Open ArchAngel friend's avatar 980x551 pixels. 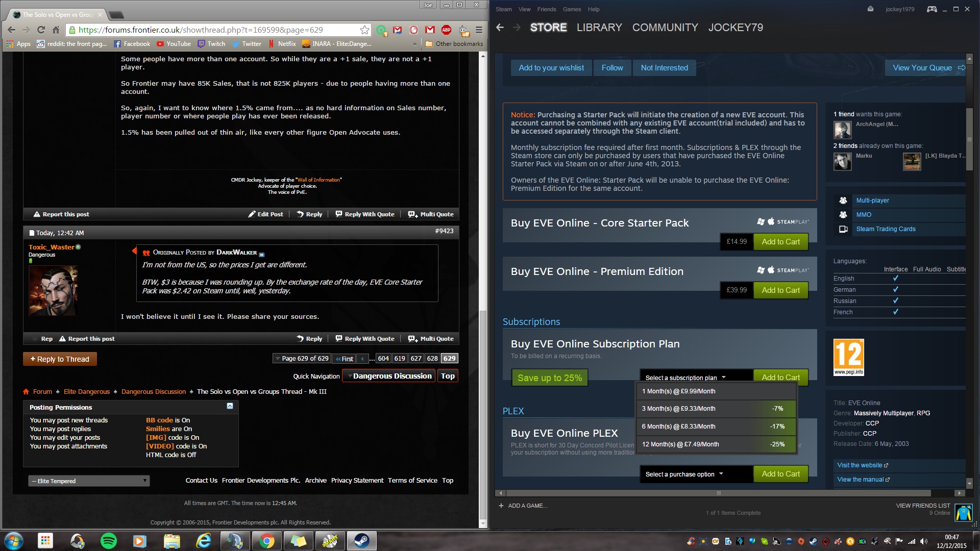tap(843, 130)
